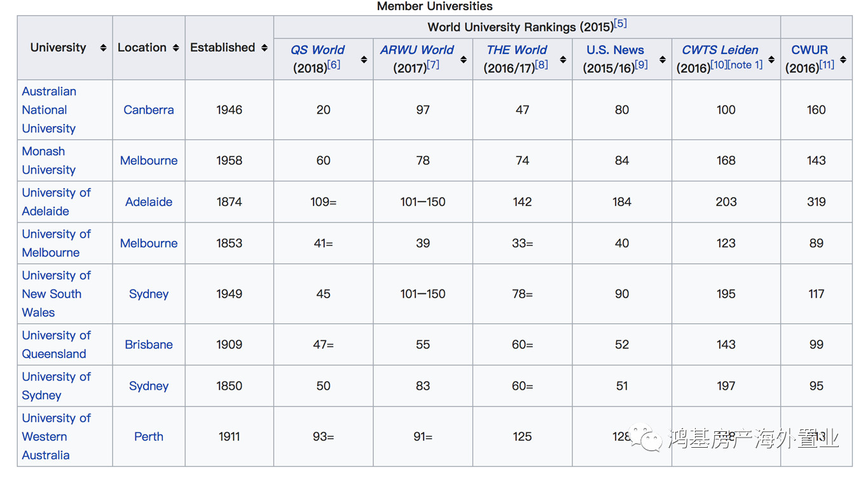The image size is (868, 477).
Task: Follow citation [7] under ARWU World
Action: point(433,65)
